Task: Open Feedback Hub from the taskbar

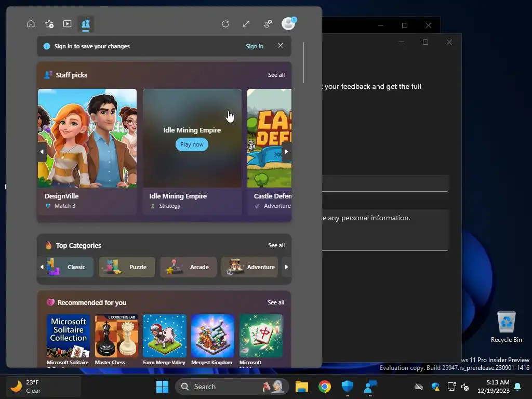Action: (x=370, y=387)
